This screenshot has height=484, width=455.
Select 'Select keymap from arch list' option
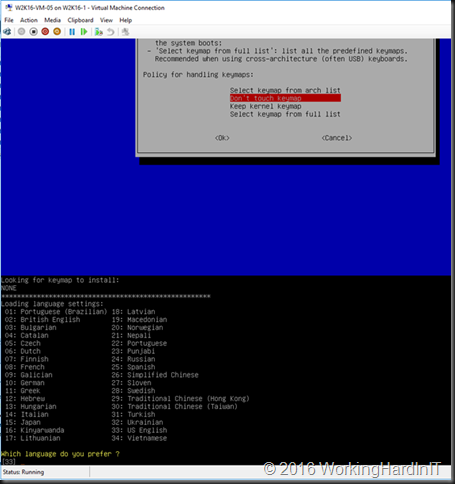click(285, 90)
